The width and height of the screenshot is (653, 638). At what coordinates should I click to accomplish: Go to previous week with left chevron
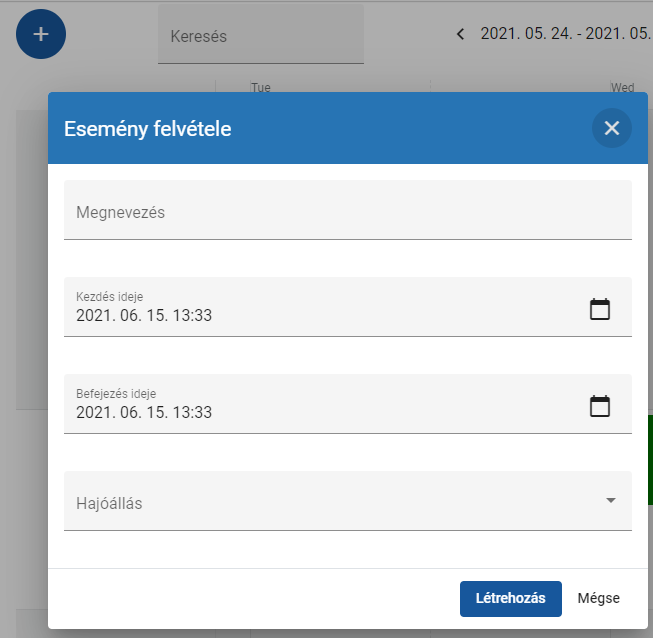(x=460, y=34)
